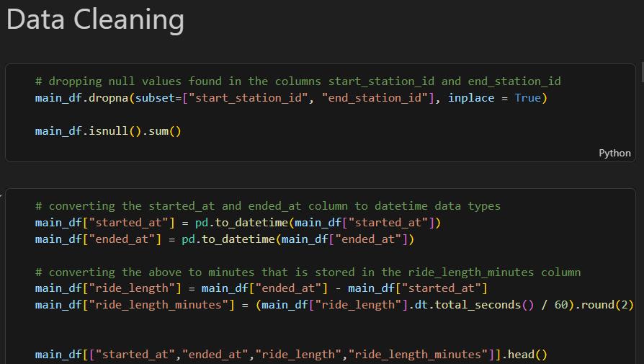
Task: Click the vertical scrollbar thumb at right
Action: tap(643, 72)
